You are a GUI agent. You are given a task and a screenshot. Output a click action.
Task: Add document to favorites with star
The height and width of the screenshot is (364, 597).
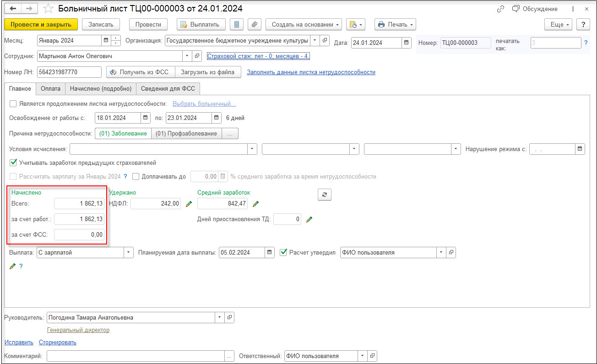[48, 9]
